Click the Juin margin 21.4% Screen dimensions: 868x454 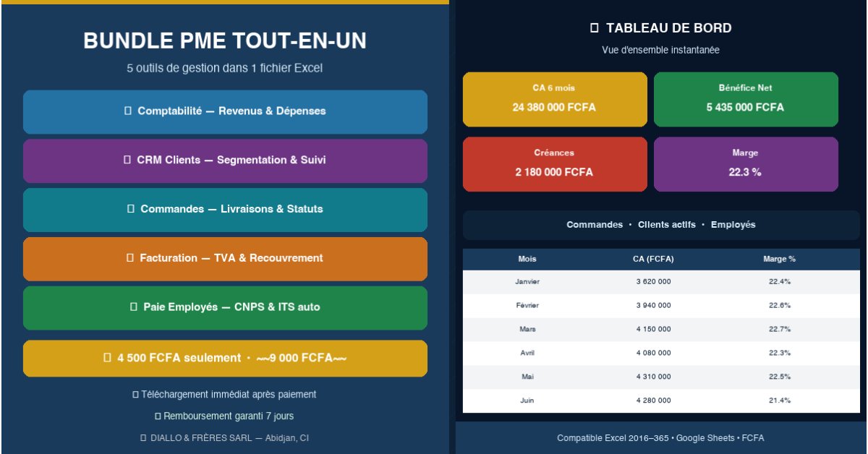coord(780,401)
